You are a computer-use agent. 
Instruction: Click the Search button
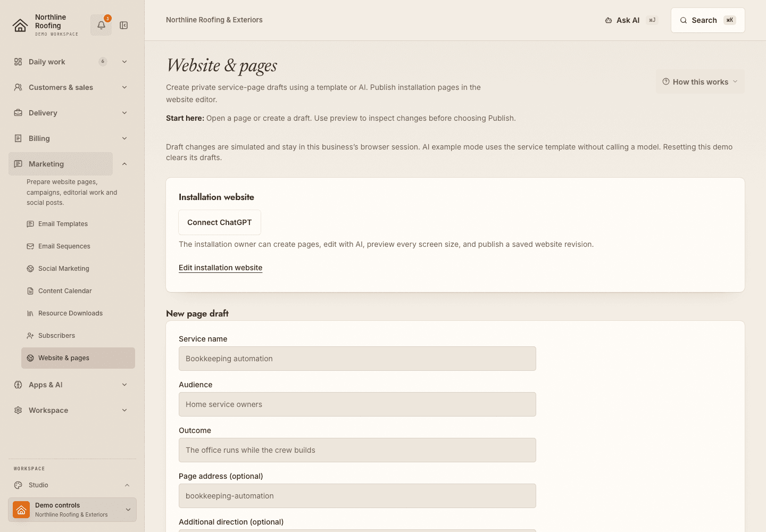(708, 20)
